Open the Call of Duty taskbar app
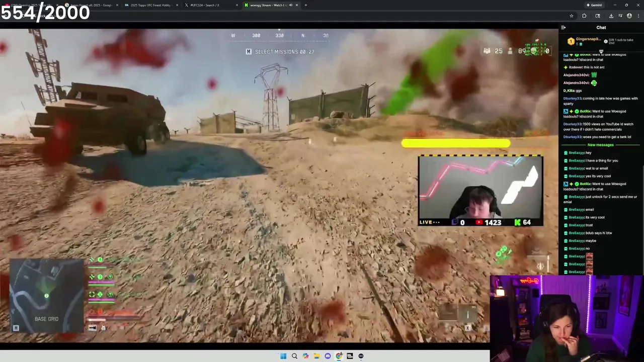The width and height of the screenshot is (644, 362). 350,356
